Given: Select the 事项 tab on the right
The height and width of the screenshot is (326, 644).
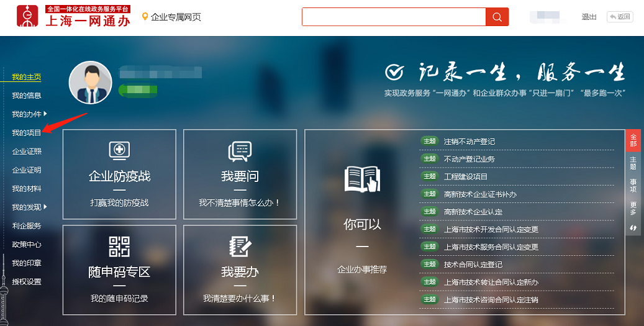Looking at the screenshot, I should 633,186.
